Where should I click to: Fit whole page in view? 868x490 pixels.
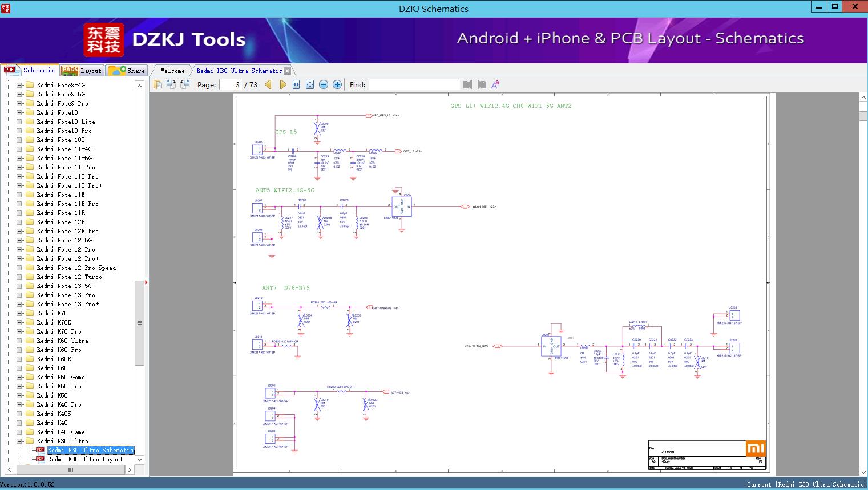310,84
